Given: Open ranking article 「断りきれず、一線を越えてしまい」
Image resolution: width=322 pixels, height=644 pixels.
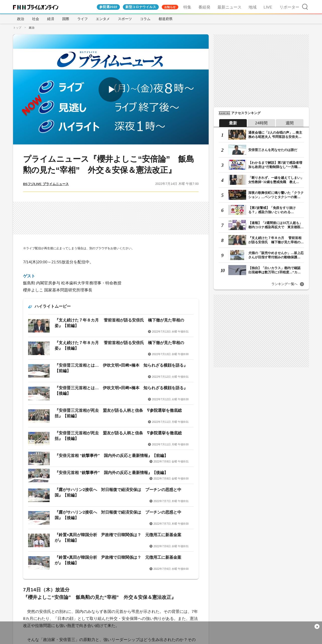Looking at the screenshot, I should [276, 180].
